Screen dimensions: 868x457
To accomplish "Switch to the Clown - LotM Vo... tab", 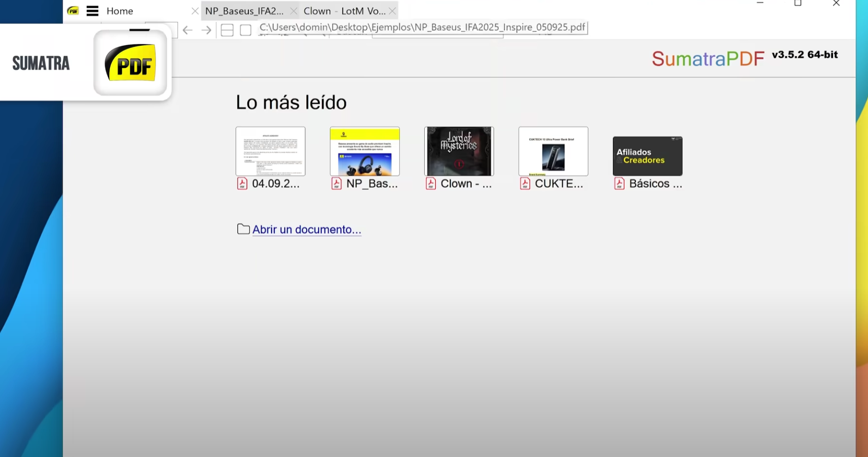I will pyautogui.click(x=344, y=11).
